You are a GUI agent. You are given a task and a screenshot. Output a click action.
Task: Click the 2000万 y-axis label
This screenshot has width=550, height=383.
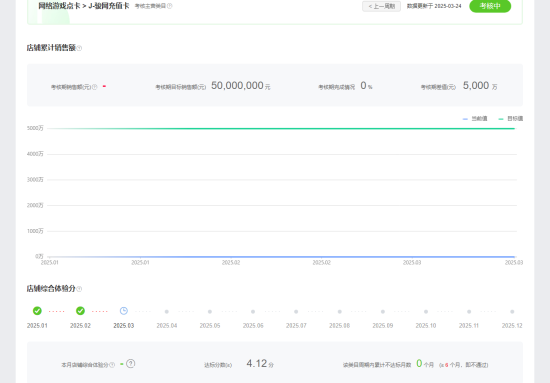pyautogui.click(x=35, y=205)
